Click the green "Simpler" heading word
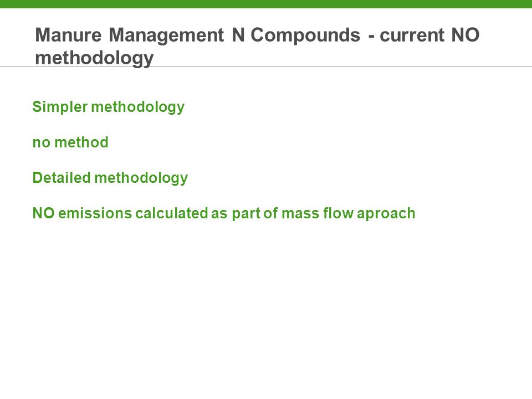This screenshot has width=532, height=399. [60, 107]
